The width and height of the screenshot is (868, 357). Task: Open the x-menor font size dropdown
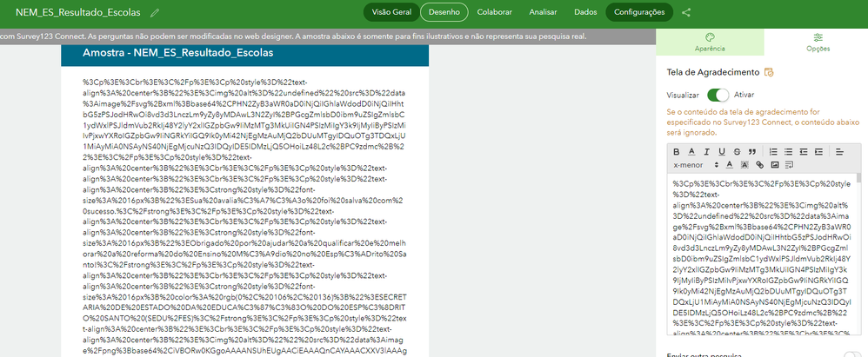(x=696, y=165)
